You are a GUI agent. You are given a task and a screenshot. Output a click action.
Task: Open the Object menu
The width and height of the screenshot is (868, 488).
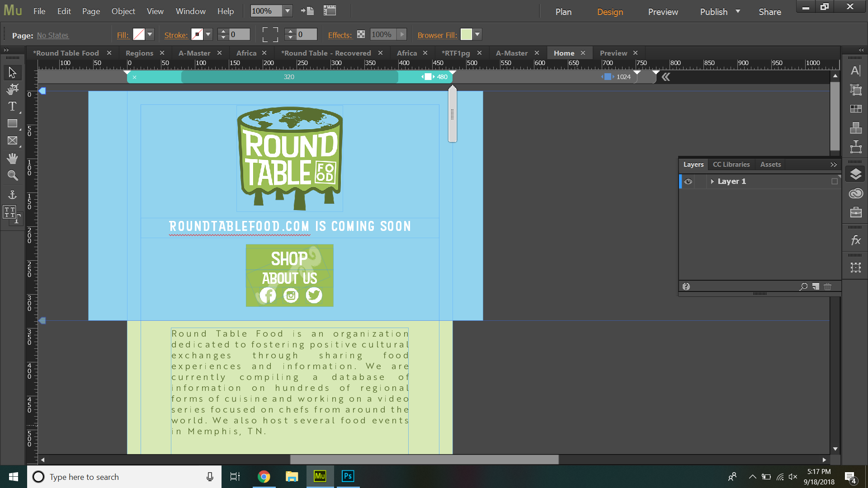(123, 11)
